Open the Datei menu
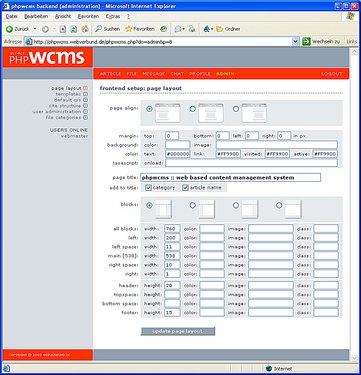361x375 pixels. coord(12,16)
